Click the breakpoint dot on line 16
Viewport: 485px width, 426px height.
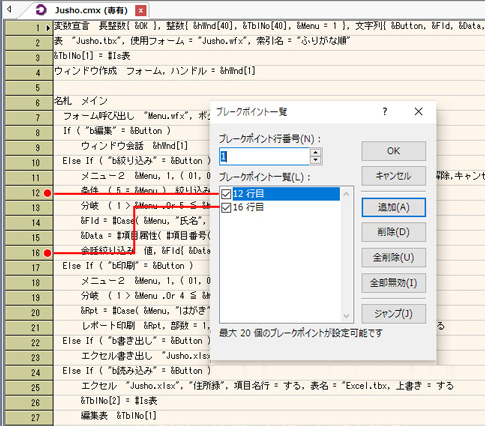pos(47,253)
